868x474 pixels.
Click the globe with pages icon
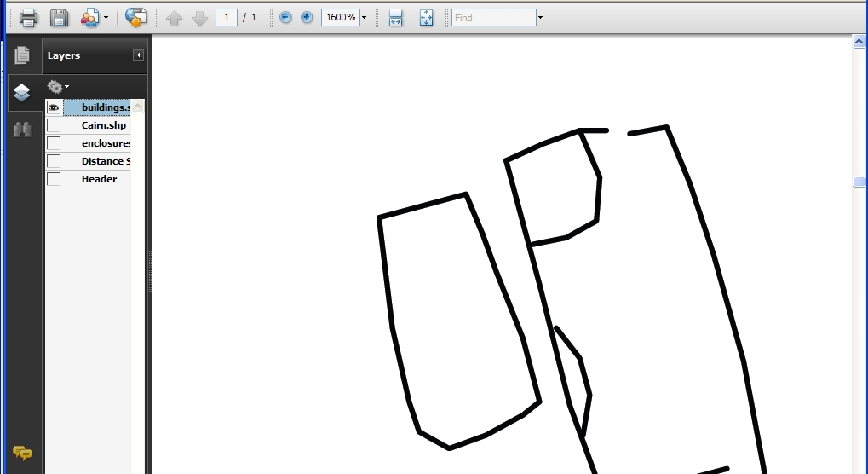click(135, 17)
